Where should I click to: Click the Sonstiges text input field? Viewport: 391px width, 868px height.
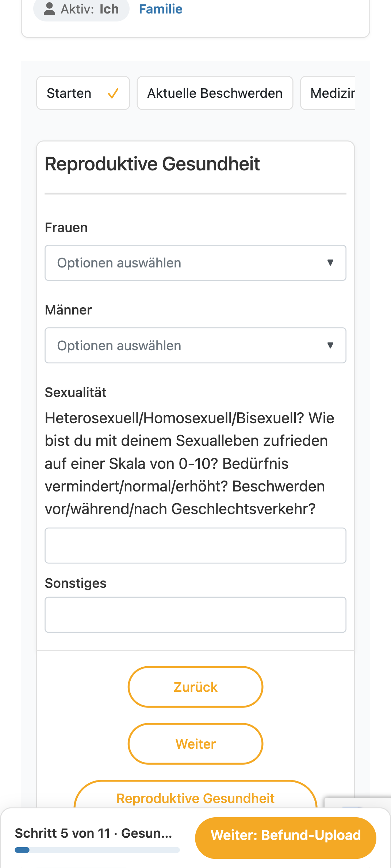coord(195,615)
